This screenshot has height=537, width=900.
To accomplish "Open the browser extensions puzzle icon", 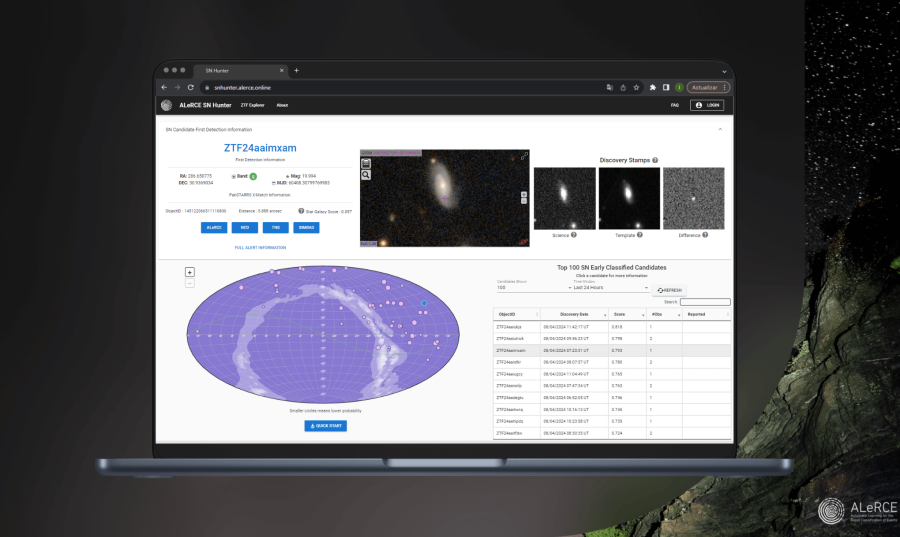I will (653, 88).
